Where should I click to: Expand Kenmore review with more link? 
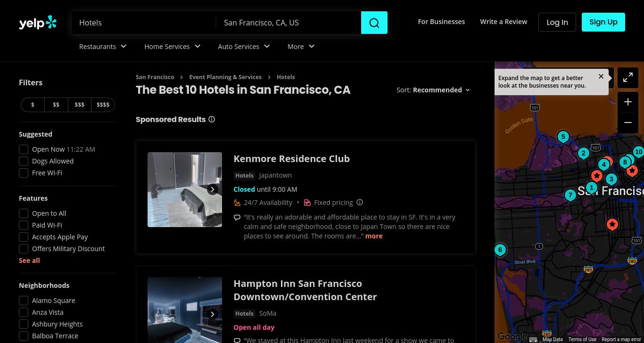374,236
